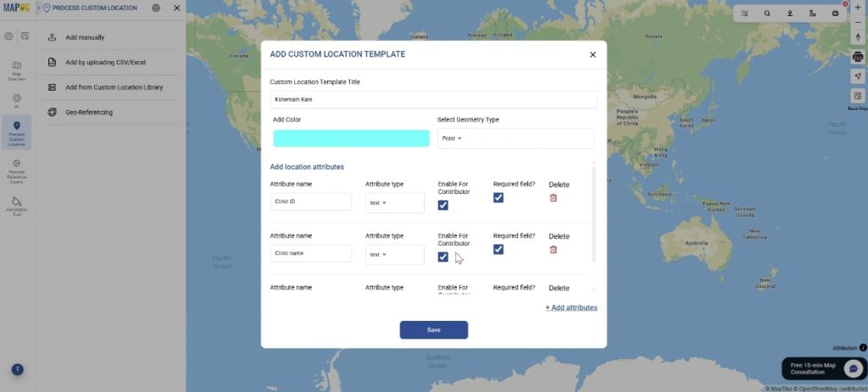Click the map search magnifier icon

click(x=767, y=14)
